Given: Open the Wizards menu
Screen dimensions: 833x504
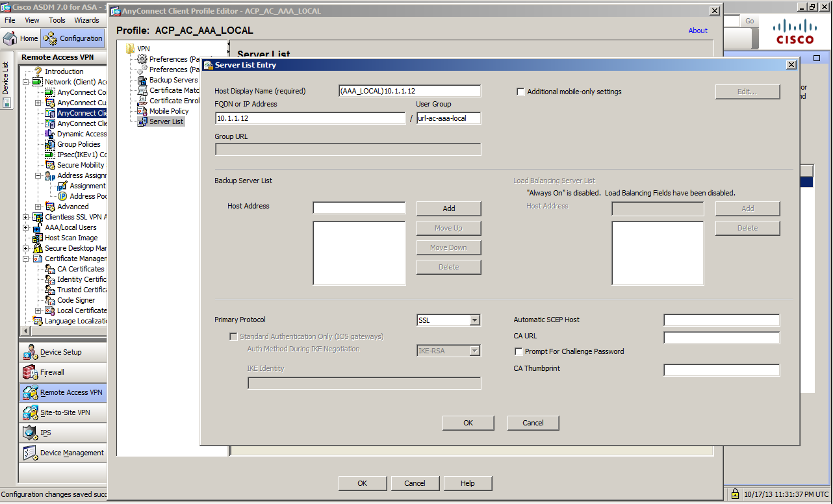Looking at the screenshot, I should click(x=86, y=20).
